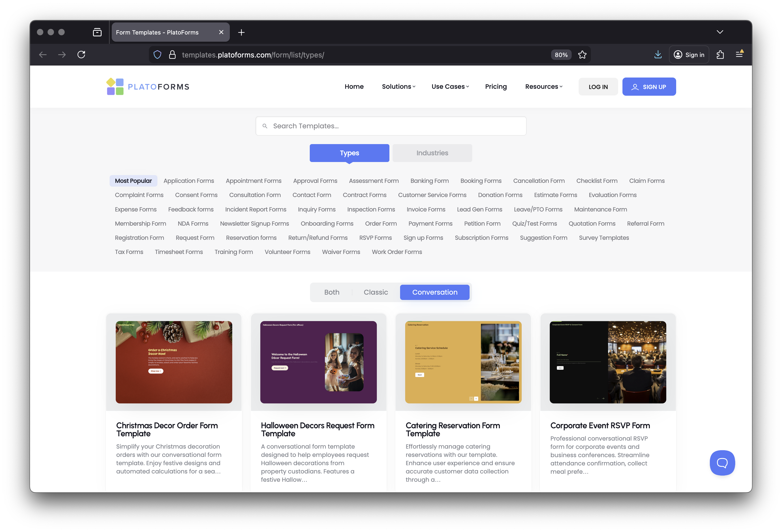Click the padlock site security icon

click(172, 54)
